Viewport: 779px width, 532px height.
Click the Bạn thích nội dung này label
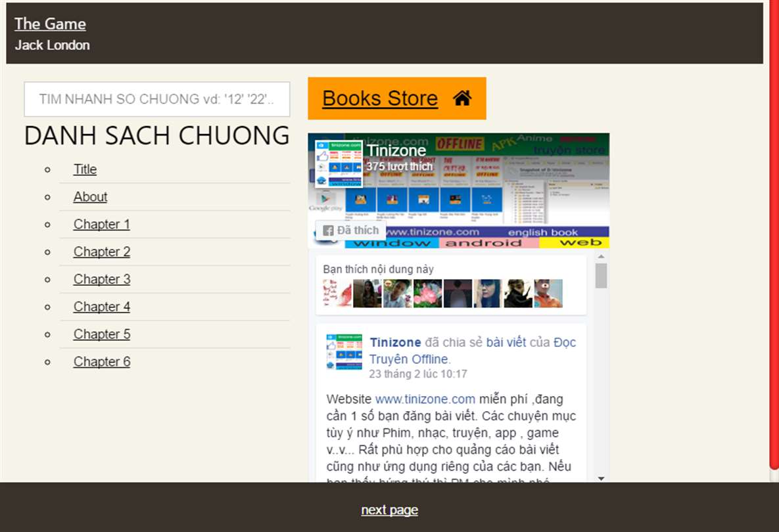pos(378,269)
